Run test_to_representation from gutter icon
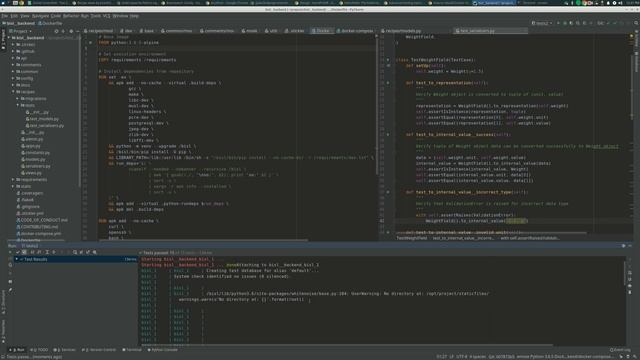 (388, 83)
